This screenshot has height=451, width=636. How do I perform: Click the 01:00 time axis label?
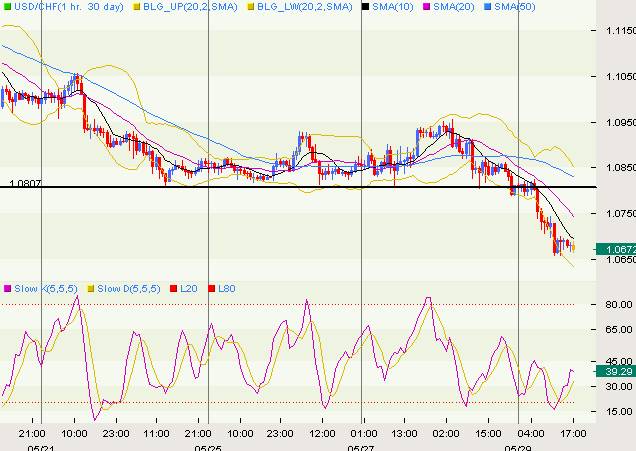(363, 434)
